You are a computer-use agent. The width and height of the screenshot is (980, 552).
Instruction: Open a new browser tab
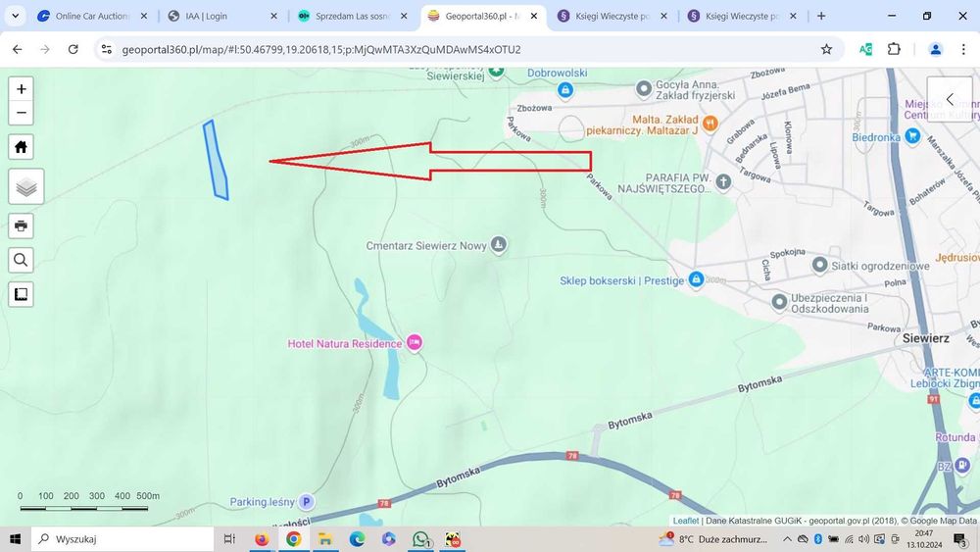tap(821, 17)
